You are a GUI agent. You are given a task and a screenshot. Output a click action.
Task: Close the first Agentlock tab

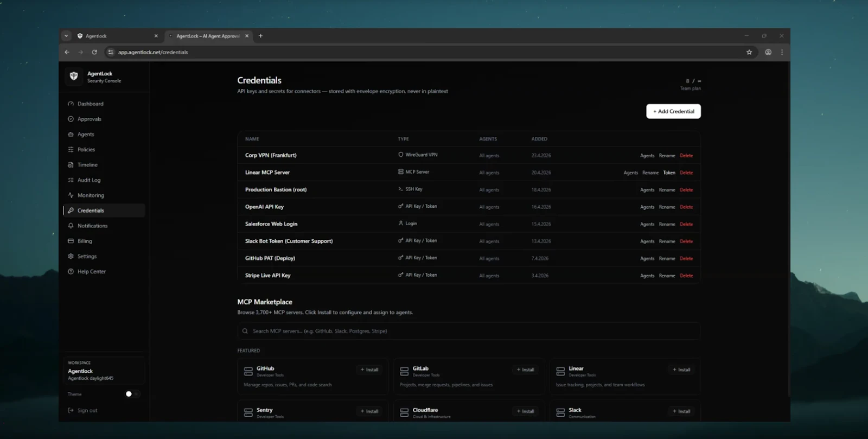[x=156, y=36]
